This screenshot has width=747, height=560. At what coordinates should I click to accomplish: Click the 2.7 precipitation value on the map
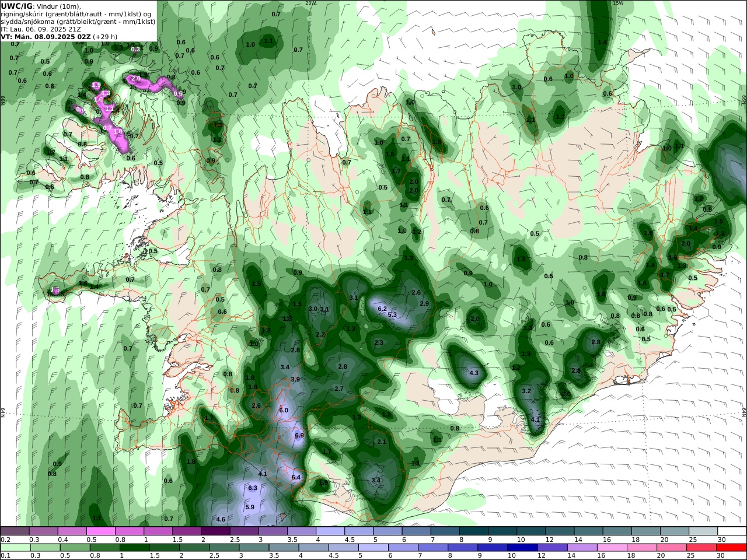[339, 388]
